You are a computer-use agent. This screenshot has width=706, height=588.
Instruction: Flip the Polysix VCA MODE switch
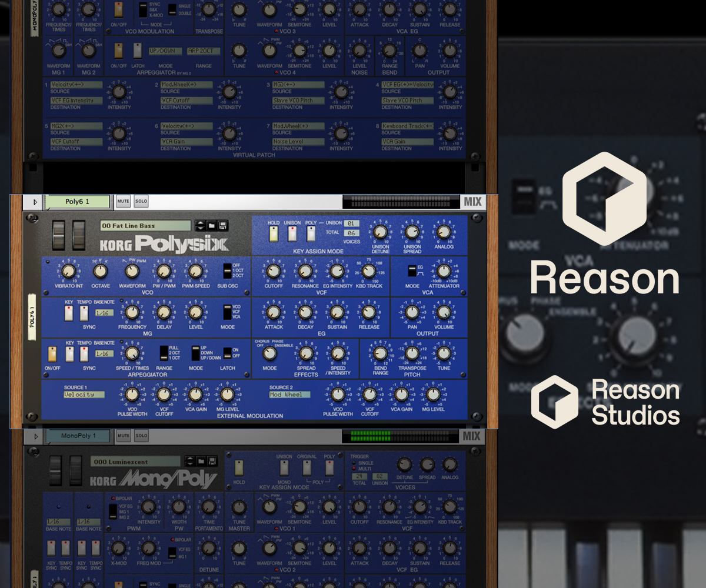click(413, 270)
